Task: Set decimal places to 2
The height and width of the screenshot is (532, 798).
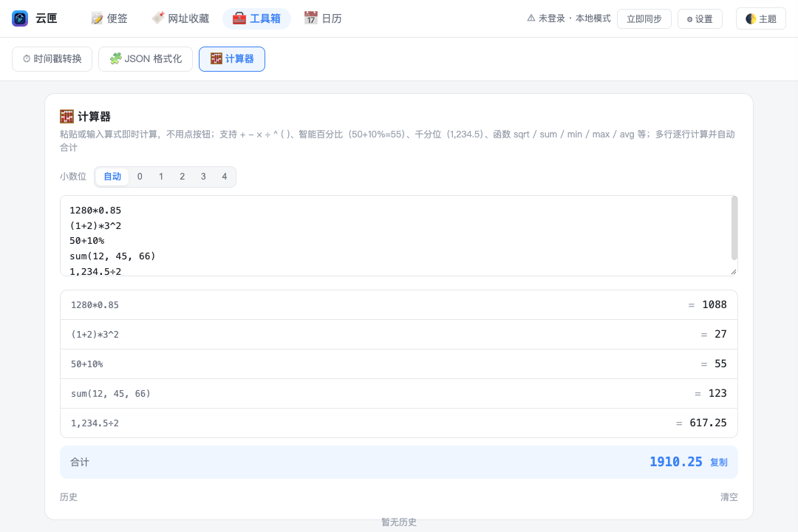Action: (183, 177)
